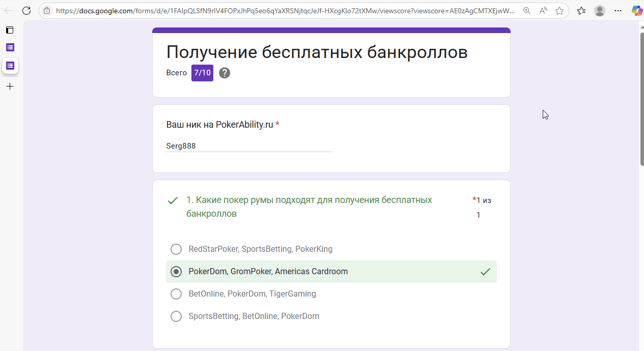The image size is (644, 351).
Task: Add this page to favorites with the star
Action: point(559,10)
